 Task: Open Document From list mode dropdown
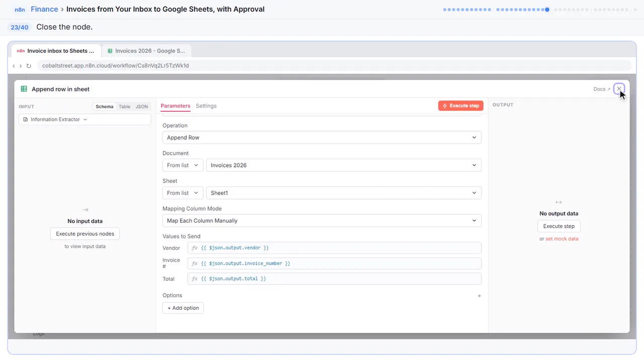coord(183,165)
